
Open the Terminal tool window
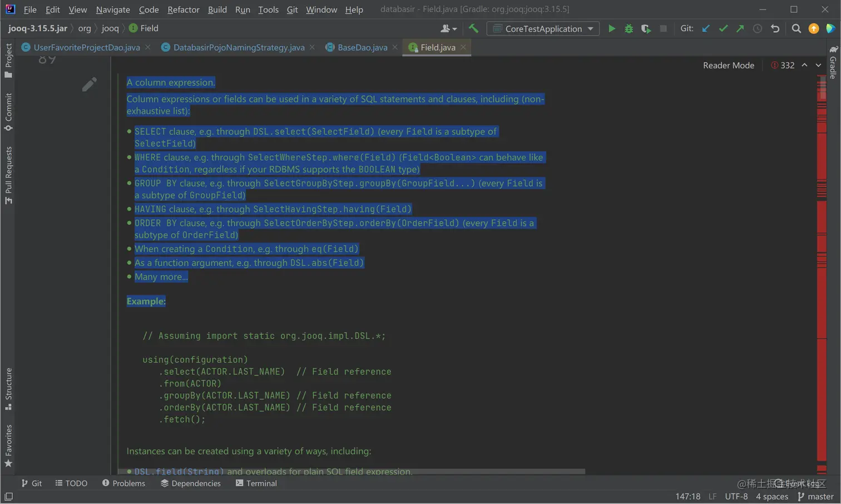click(256, 483)
